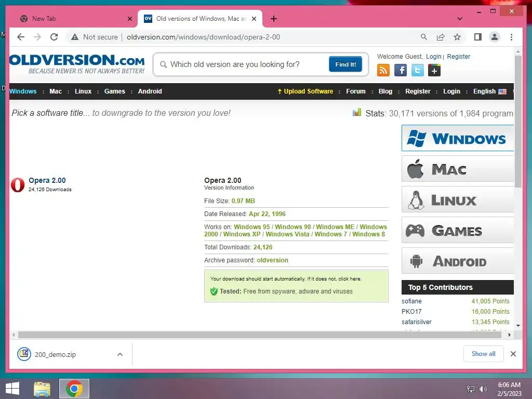Click the 200_demo.zip file icon

[x=24, y=354]
